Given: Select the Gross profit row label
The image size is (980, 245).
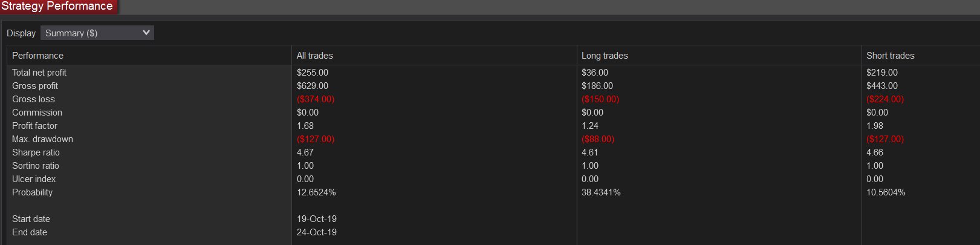Looking at the screenshot, I should pyautogui.click(x=35, y=86).
